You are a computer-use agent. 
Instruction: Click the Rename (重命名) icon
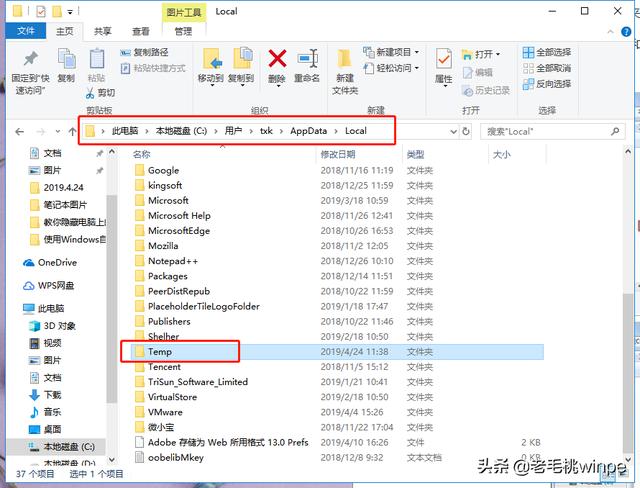tap(307, 59)
